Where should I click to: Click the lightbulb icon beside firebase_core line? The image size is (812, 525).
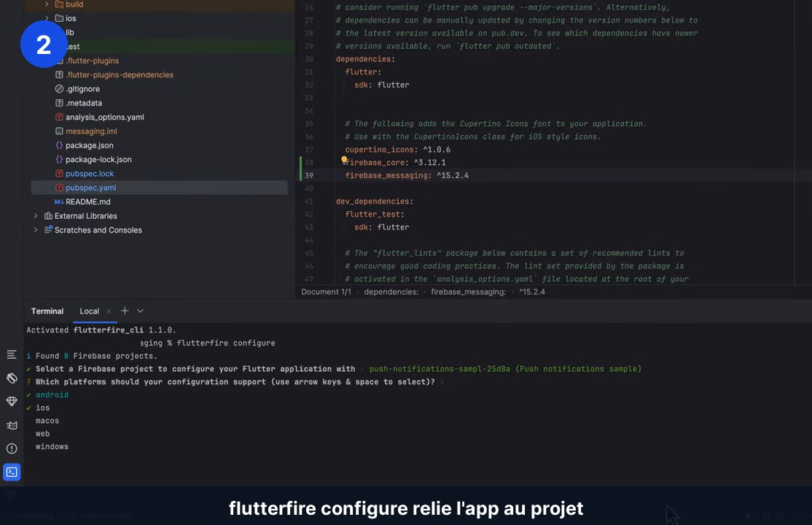344,159
